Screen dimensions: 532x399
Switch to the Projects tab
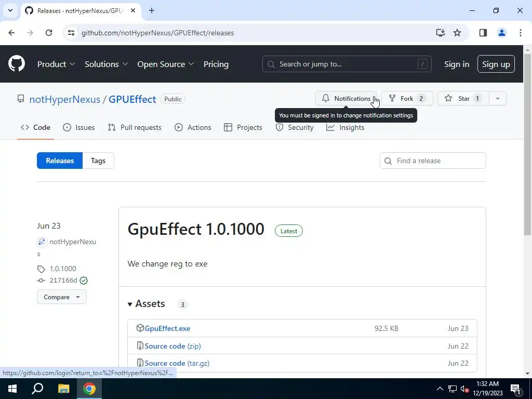pyautogui.click(x=243, y=128)
